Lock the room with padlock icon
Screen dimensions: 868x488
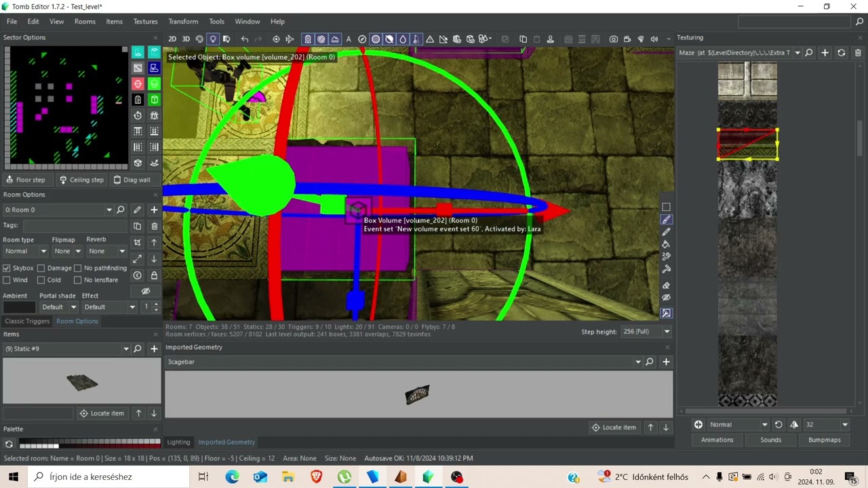(x=154, y=275)
